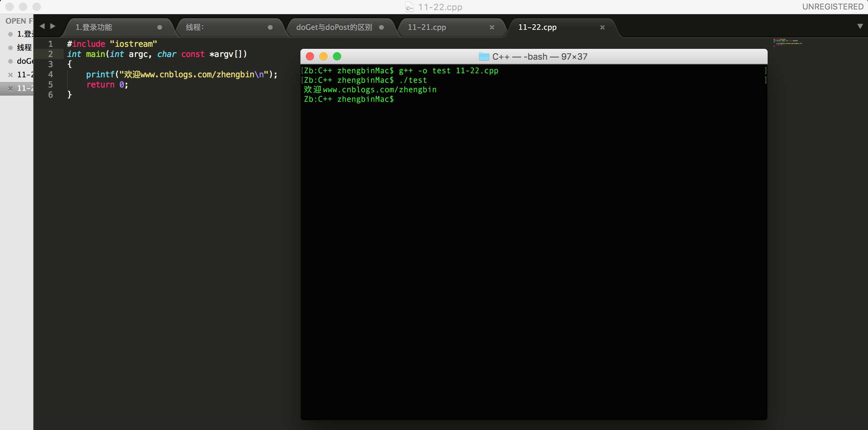The width and height of the screenshot is (868, 430).
Task: Place cursor on printf in code
Action: point(100,75)
